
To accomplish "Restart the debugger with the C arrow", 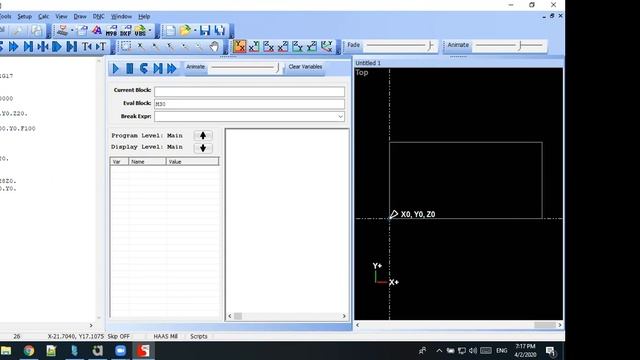I will click(144, 68).
